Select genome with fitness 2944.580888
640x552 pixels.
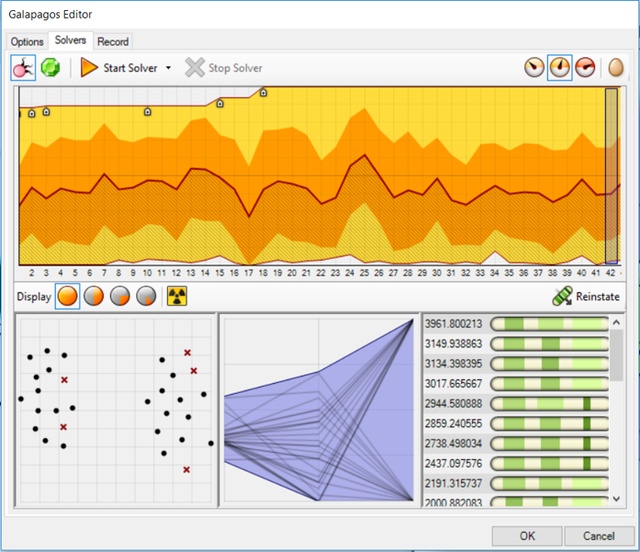click(x=516, y=404)
